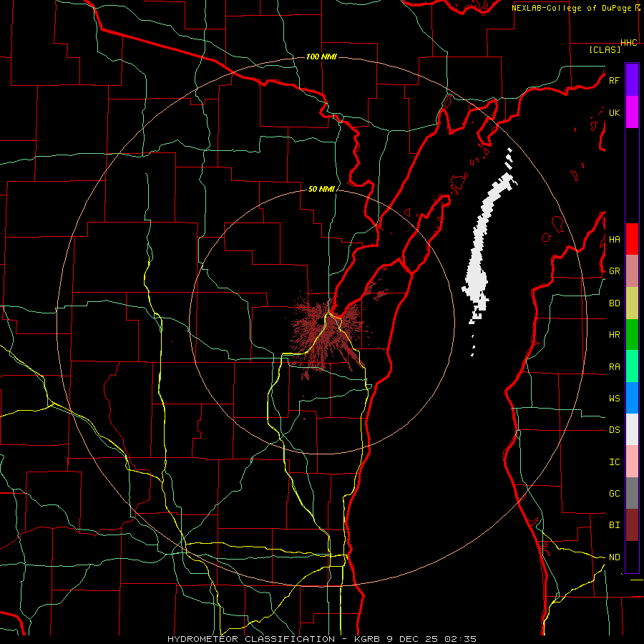The height and width of the screenshot is (644, 644).
Task: Click the 'GR' legend label
Action: [x=614, y=271]
